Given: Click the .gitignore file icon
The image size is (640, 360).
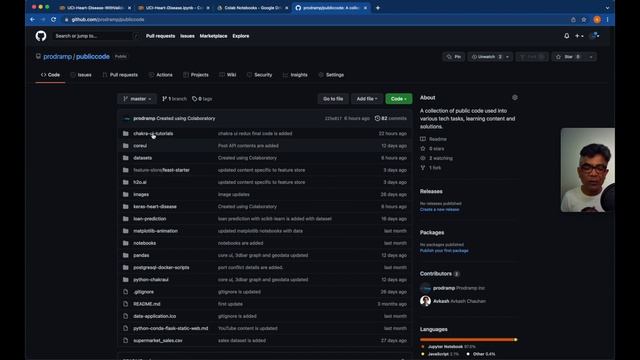Looking at the screenshot, I should click(126, 292).
